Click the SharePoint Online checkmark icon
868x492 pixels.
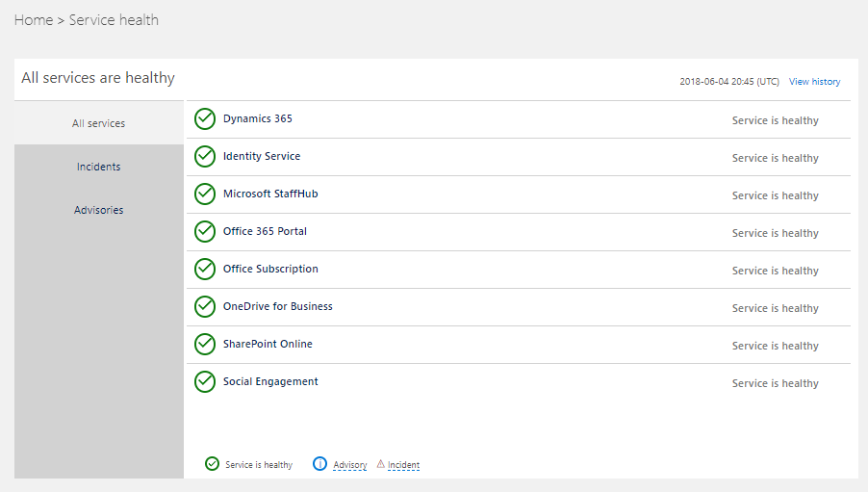(x=205, y=344)
